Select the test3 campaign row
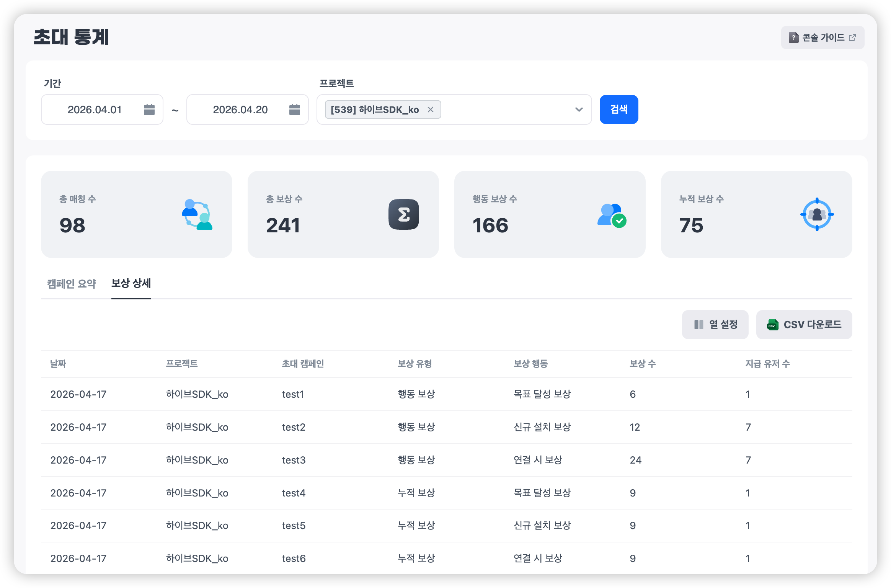The image size is (891, 588). (x=294, y=460)
